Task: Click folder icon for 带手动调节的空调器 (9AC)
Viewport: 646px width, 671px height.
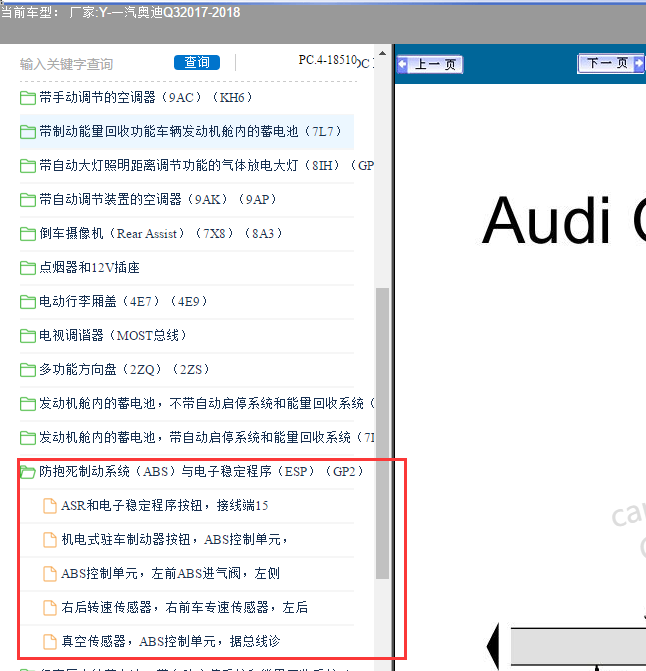Action: tap(28, 98)
